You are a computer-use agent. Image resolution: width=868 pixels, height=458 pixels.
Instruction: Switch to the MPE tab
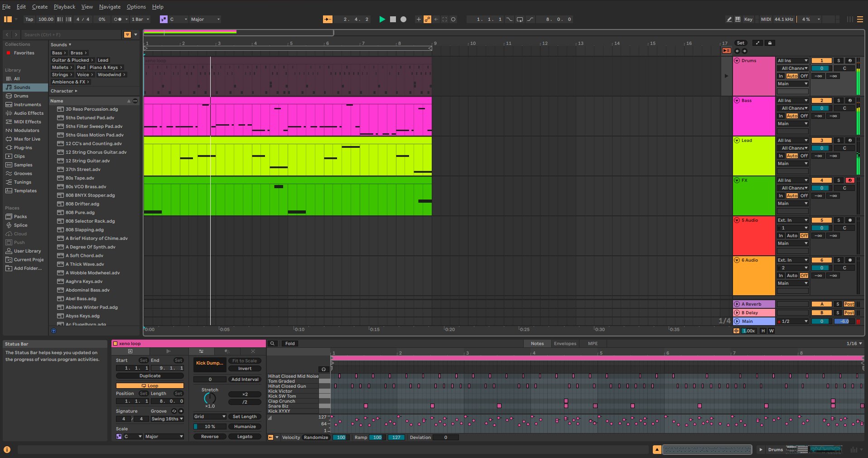(x=593, y=344)
